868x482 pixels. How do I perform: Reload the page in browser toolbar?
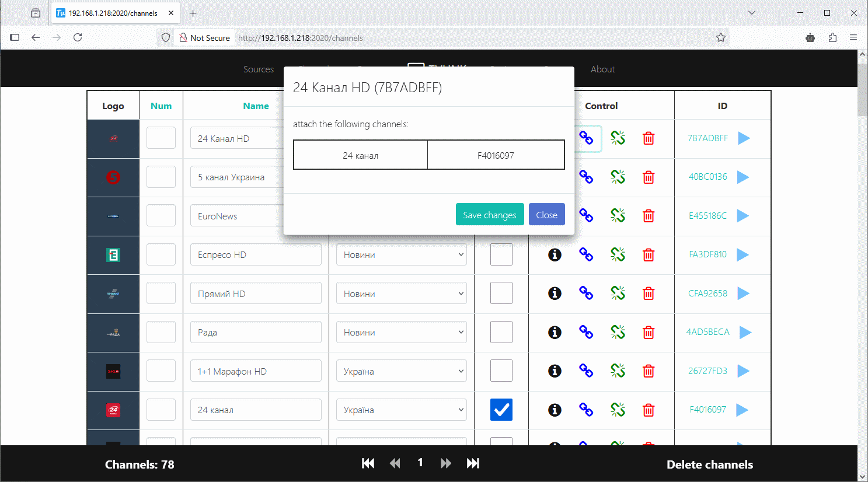pyautogui.click(x=78, y=37)
